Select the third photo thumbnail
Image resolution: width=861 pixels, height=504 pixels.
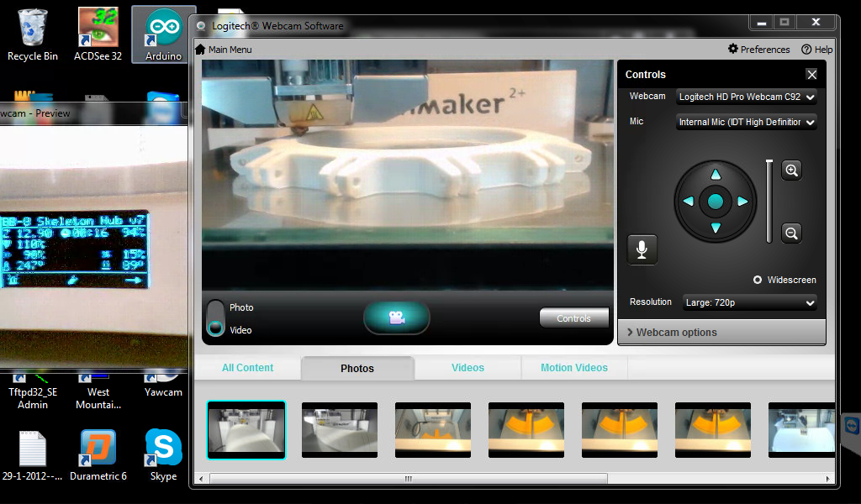point(433,430)
